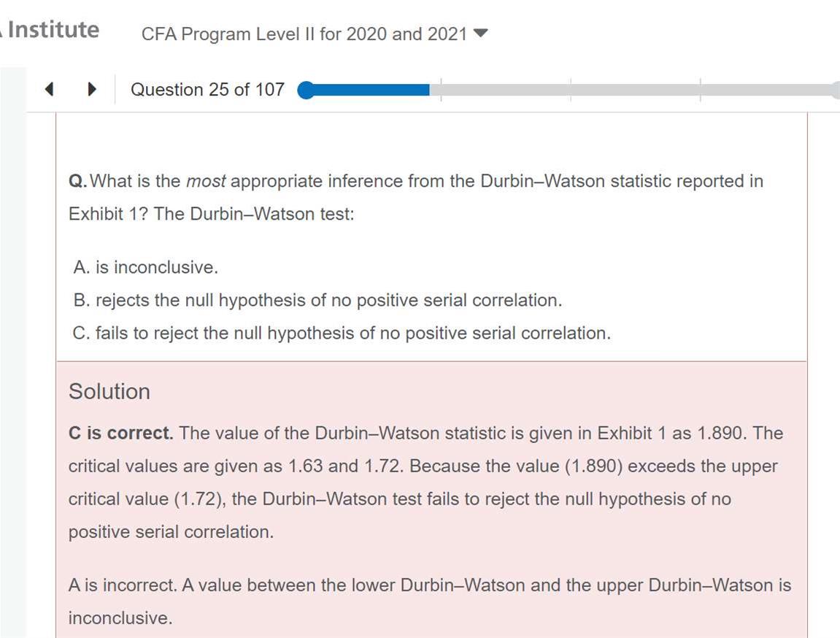This screenshot has height=638, width=840.
Task: Expand the CFA Program Level II dropdown arrow
Action: tap(480, 34)
